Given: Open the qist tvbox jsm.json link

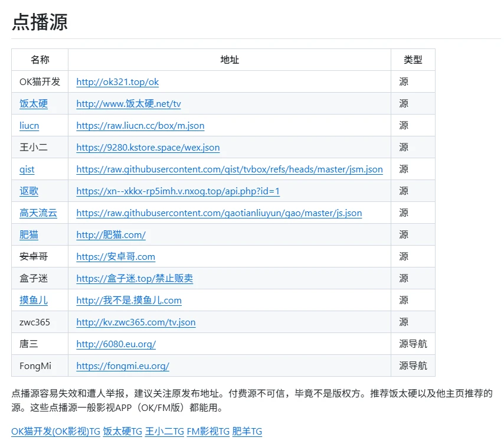Looking at the screenshot, I should click(x=229, y=169).
